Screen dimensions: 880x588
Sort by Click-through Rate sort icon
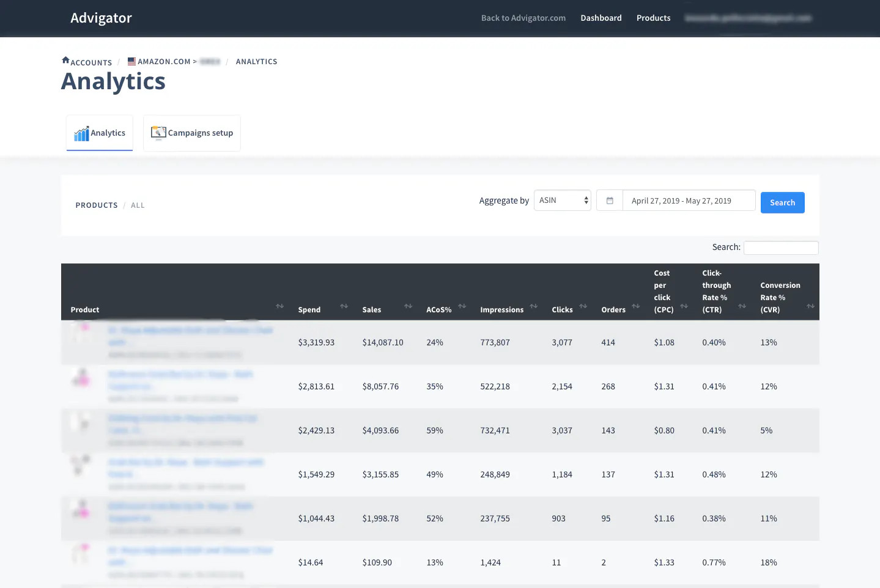point(742,306)
